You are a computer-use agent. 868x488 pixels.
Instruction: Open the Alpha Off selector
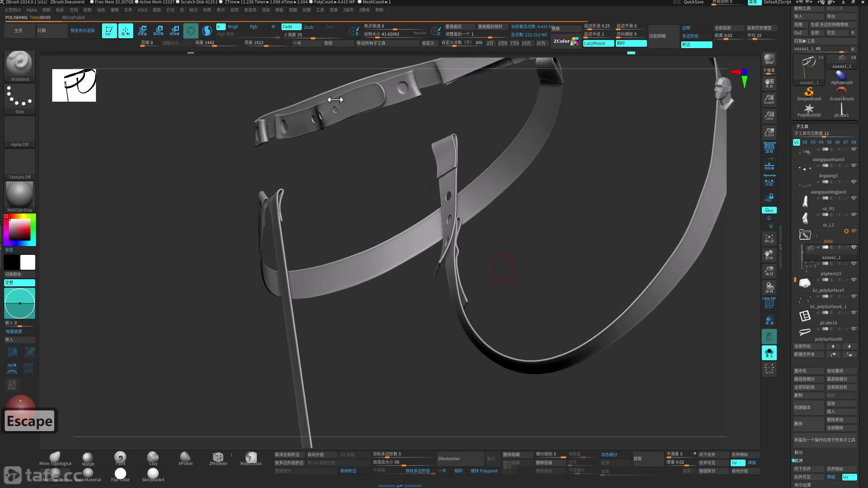pos(20,131)
